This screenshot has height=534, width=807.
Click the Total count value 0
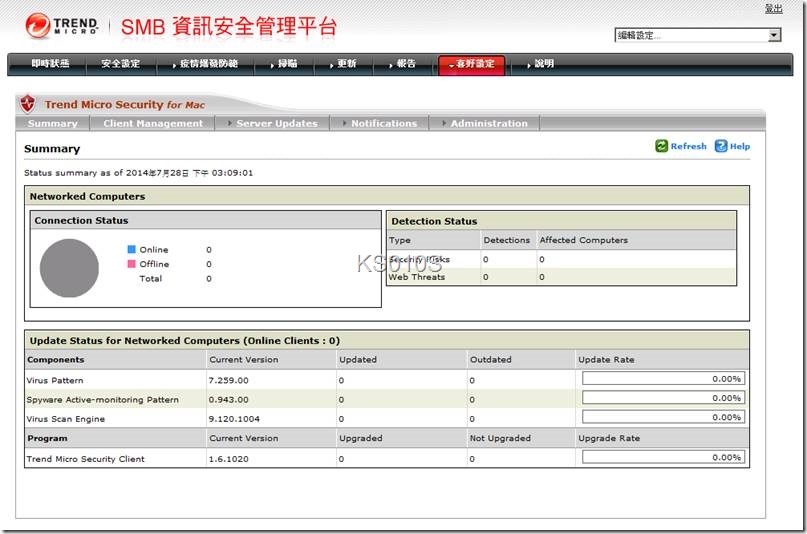coord(209,278)
